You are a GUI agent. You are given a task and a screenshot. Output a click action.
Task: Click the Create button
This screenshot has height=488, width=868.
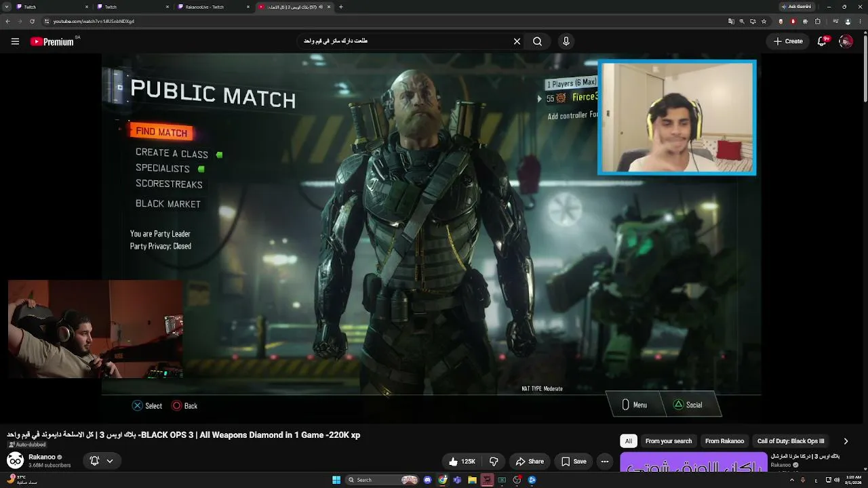pyautogui.click(x=789, y=41)
